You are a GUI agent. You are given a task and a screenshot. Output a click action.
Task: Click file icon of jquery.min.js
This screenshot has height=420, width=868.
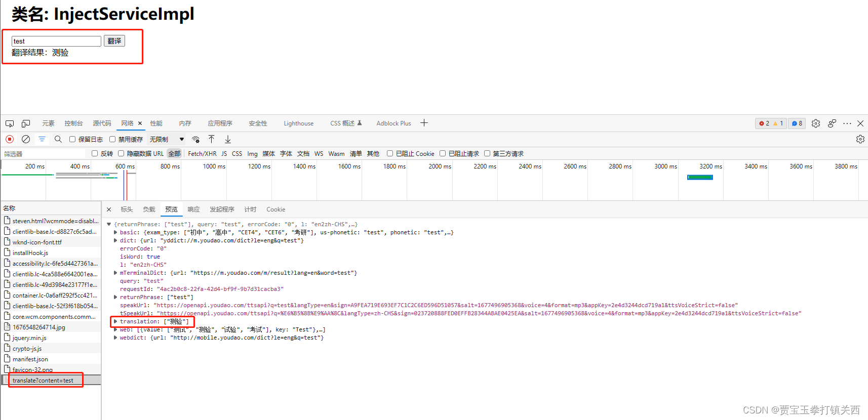coord(7,337)
